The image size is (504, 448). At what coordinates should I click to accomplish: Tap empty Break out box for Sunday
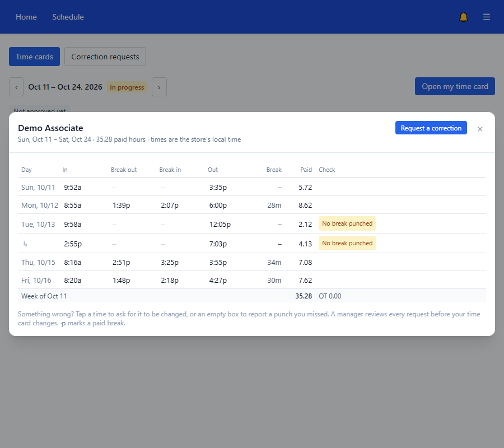pyautogui.click(x=114, y=188)
